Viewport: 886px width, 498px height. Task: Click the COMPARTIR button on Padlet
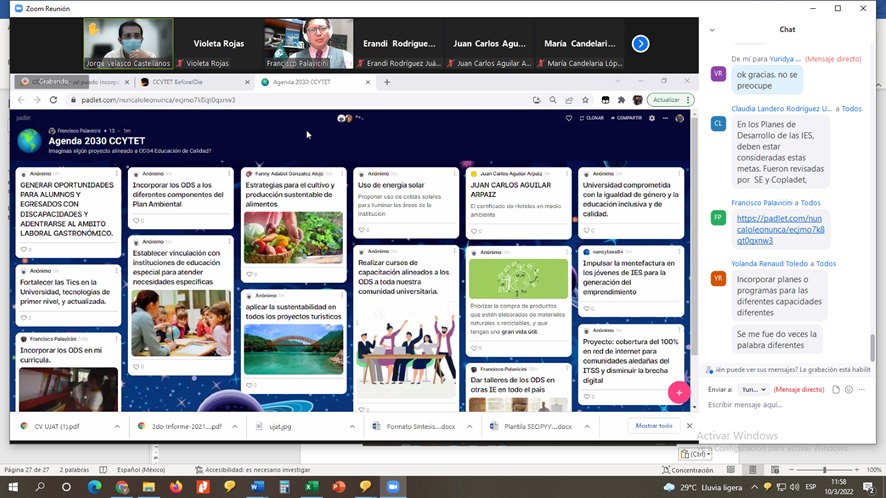pyautogui.click(x=626, y=118)
